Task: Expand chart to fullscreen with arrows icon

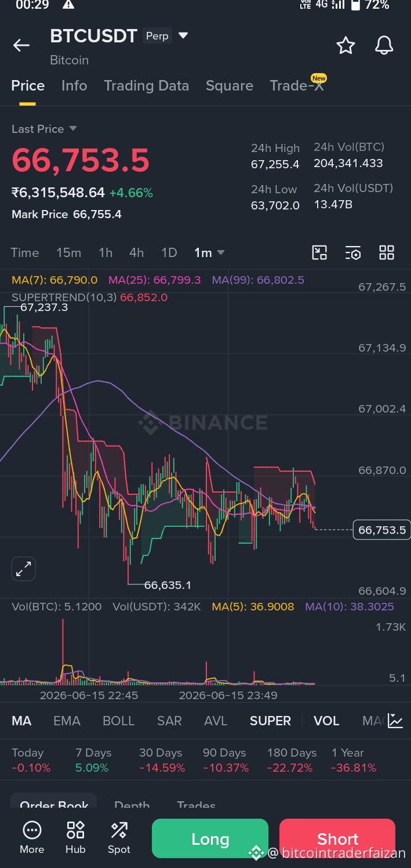Action: (x=24, y=569)
